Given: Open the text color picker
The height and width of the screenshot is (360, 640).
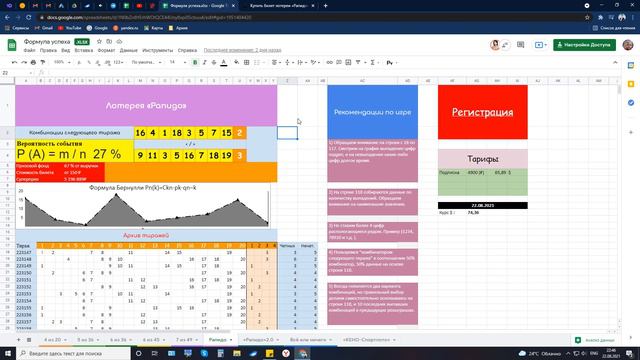Looking at the screenshot, I should click(224, 62).
